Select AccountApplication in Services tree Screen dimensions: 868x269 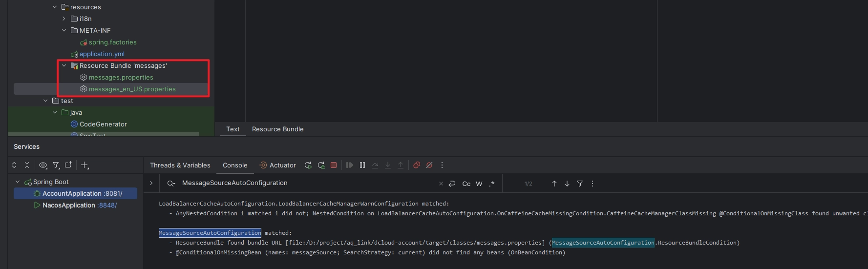click(72, 193)
